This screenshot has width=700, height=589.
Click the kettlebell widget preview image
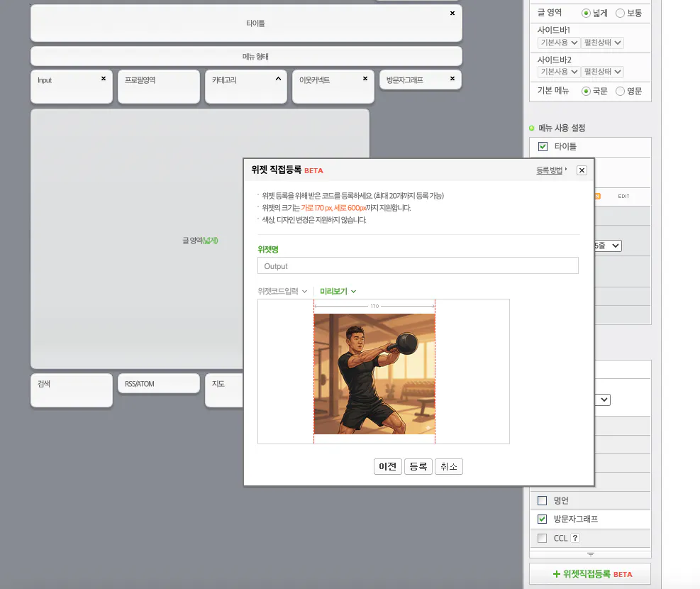tap(374, 374)
